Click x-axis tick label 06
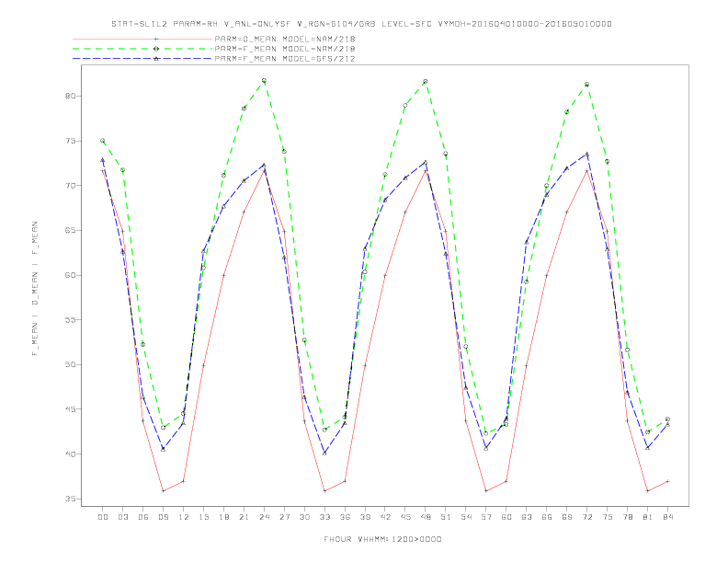Image resolution: width=728 pixels, height=563 pixels. click(x=143, y=517)
